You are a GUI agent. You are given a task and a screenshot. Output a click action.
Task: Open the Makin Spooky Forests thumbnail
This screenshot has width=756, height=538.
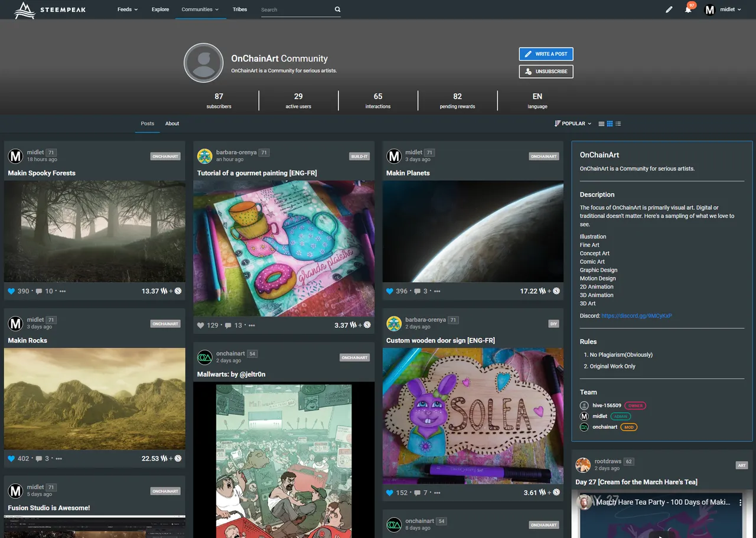[x=94, y=231]
